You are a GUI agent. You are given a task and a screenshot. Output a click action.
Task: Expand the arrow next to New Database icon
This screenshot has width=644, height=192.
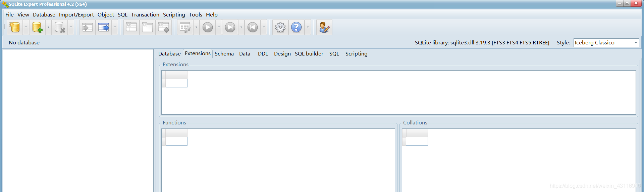26,27
